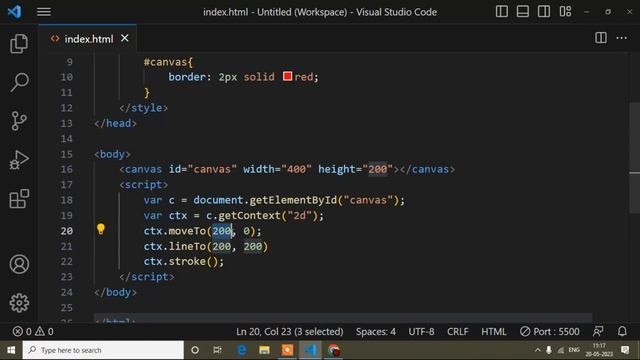
Task: Click Ln 20, Col 23 cursor position
Action: coord(289,331)
